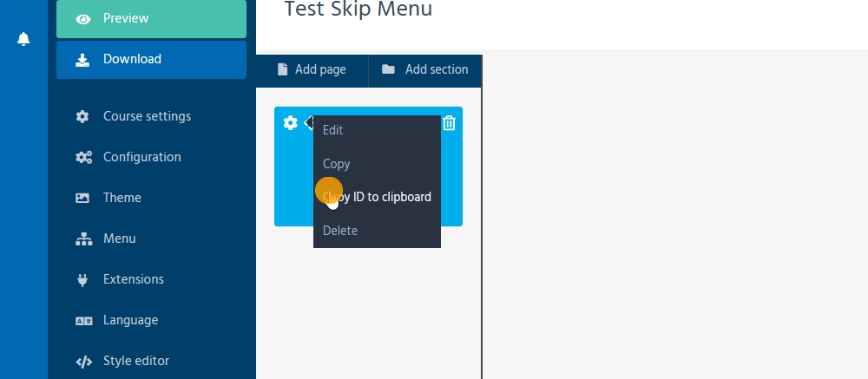Select Copy in the context menu
This screenshot has height=379, width=868.
337,164
